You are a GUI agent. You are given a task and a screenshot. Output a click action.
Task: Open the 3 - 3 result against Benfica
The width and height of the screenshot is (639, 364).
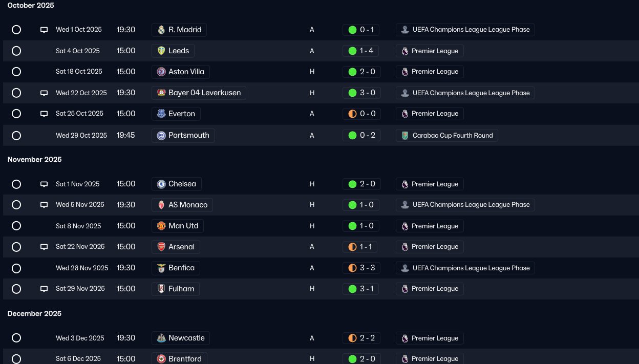[x=361, y=268]
